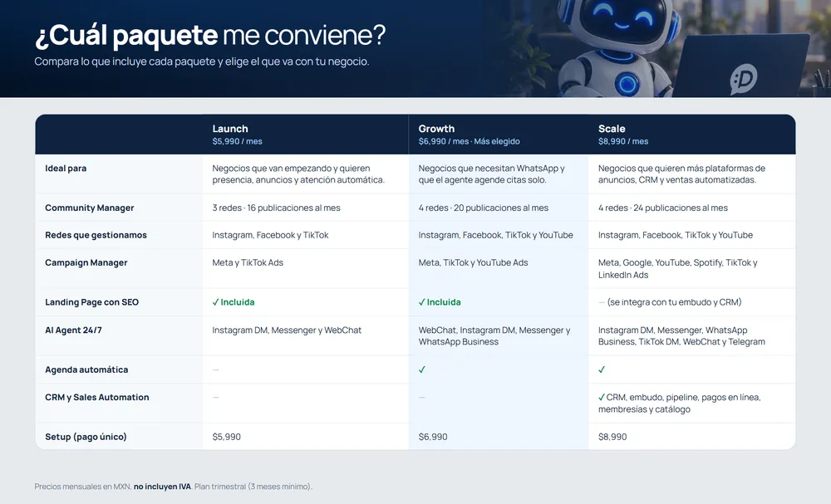Click "(se integra con tu embudo y CRM)"

pyautogui.click(x=674, y=302)
